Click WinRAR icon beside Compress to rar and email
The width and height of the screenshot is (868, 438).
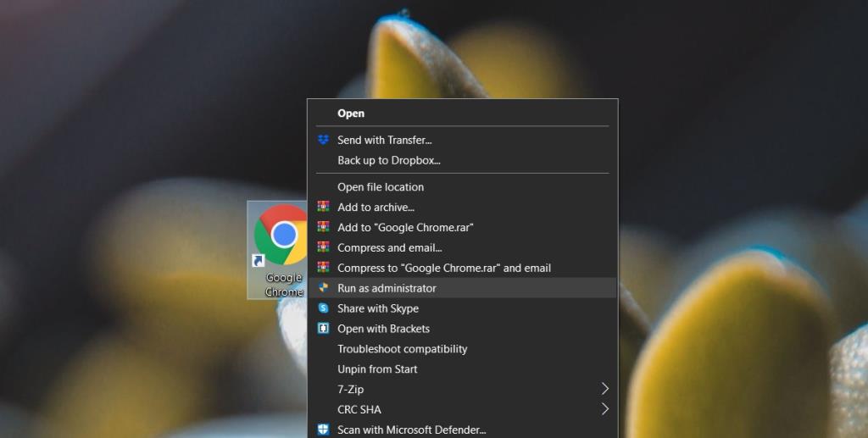click(x=323, y=268)
